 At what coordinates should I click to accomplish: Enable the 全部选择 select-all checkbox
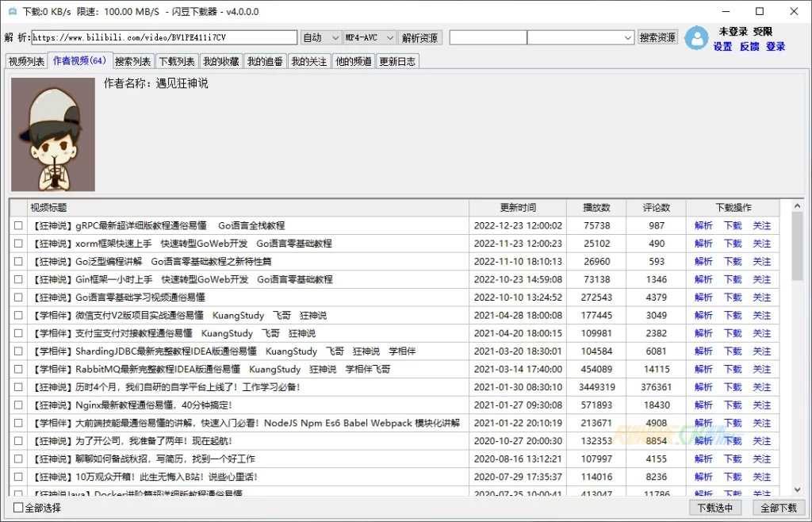(19, 508)
